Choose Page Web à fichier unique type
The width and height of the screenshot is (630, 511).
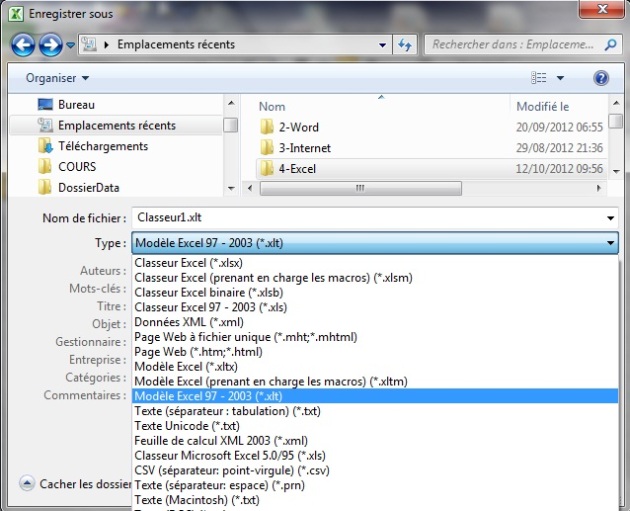coord(375,337)
